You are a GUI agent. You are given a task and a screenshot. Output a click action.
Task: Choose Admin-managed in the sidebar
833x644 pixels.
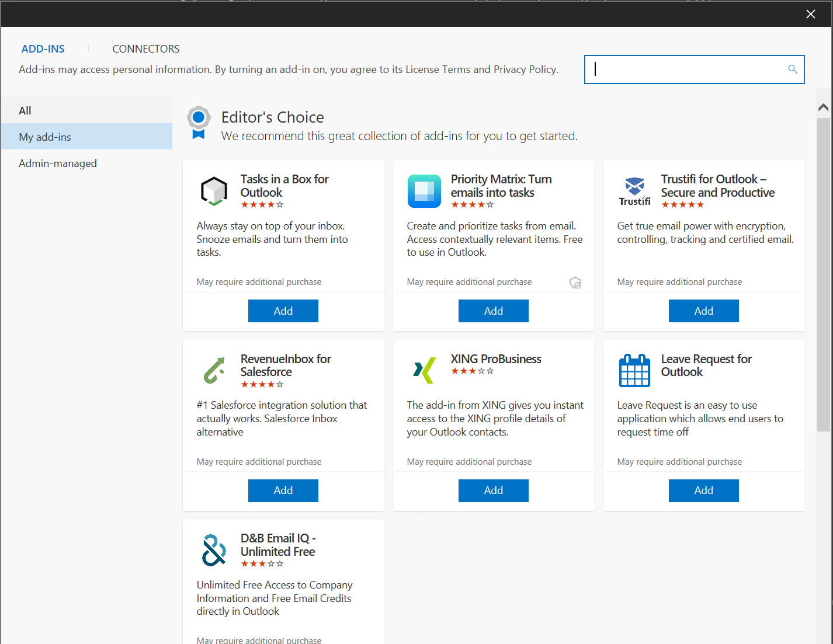(58, 163)
